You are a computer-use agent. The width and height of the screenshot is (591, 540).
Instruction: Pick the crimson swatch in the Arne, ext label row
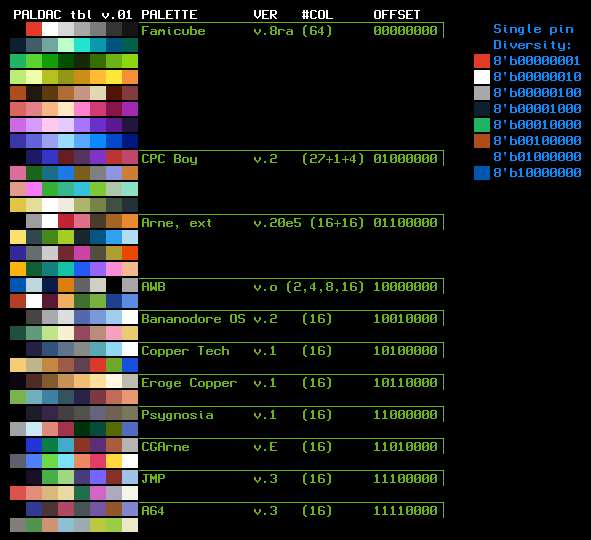(66, 221)
